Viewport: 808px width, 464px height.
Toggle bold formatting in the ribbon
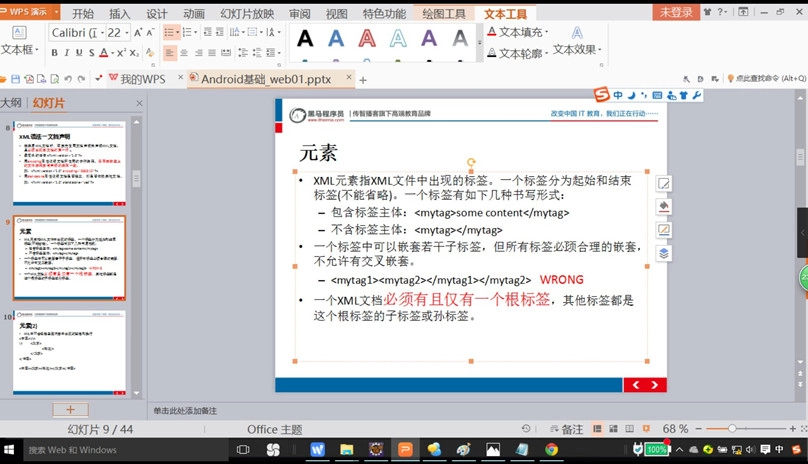coord(55,53)
